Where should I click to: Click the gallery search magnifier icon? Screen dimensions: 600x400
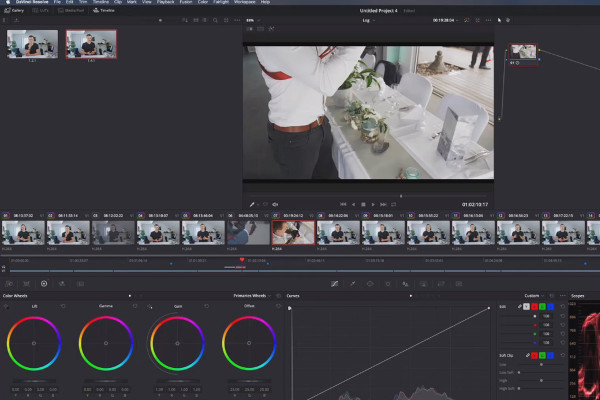point(215,20)
